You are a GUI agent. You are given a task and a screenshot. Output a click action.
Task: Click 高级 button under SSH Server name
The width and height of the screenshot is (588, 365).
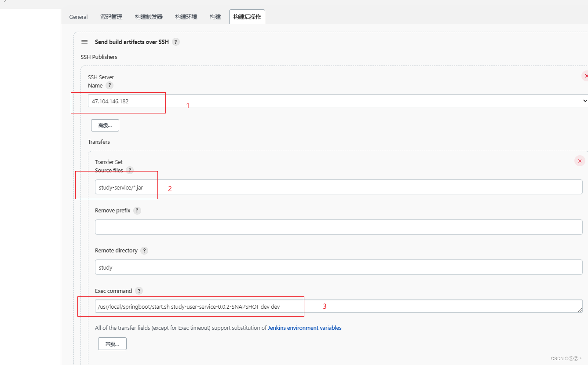click(105, 125)
